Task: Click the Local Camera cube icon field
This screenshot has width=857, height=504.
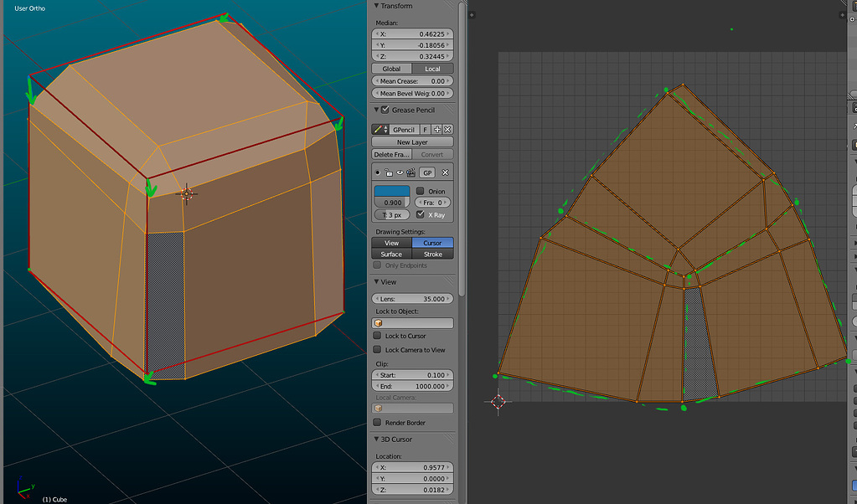Action: tap(413, 409)
